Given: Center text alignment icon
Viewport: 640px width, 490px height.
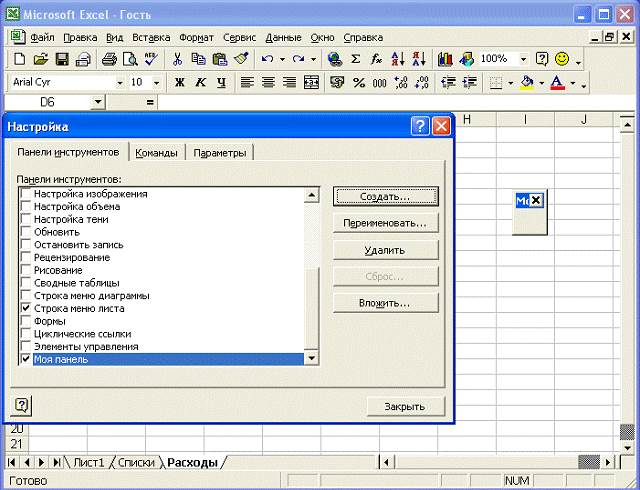Looking at the screenshot, I should tap(268, 83).
